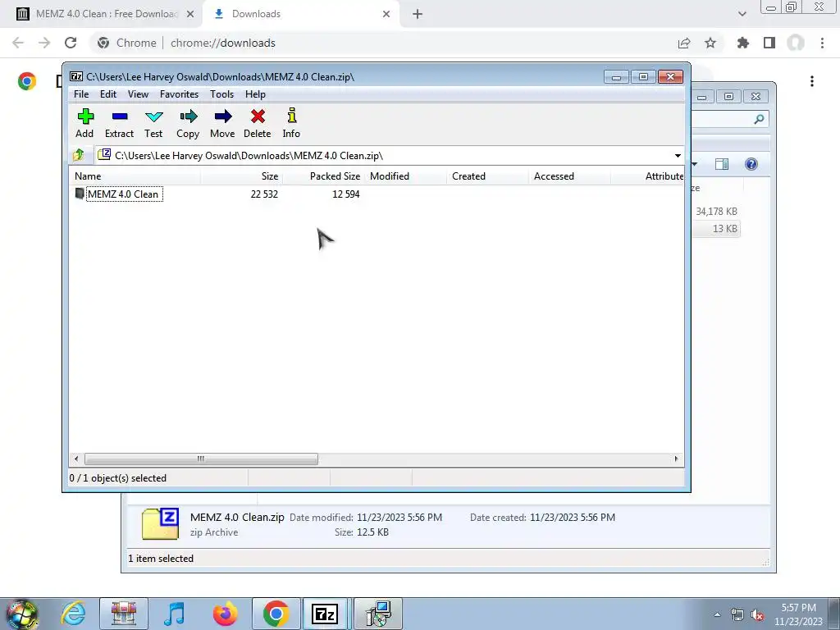The height and width of the screenshot is (630, 840).
Task: Choose the Move toolbar icon in 7-Zip
Action: 222,123
